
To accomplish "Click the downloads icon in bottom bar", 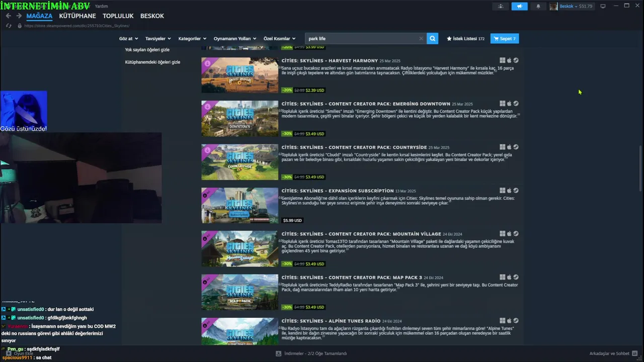I will pyautogui.click(x=278, y=353).
